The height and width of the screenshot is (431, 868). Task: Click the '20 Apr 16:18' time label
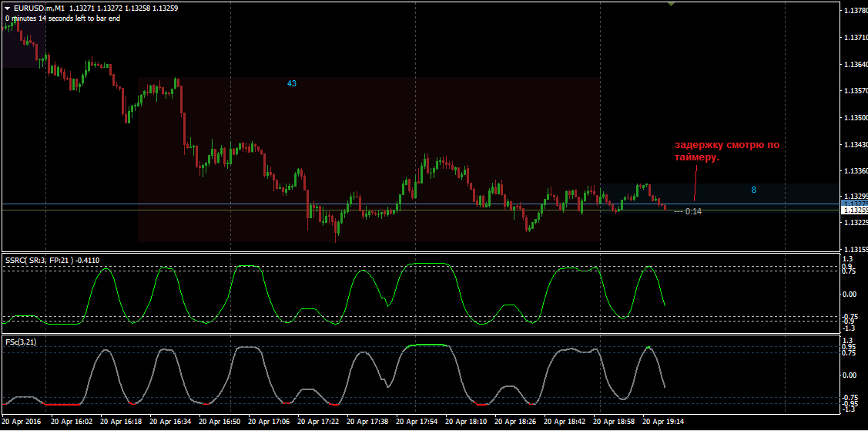[x=121, y=422]
